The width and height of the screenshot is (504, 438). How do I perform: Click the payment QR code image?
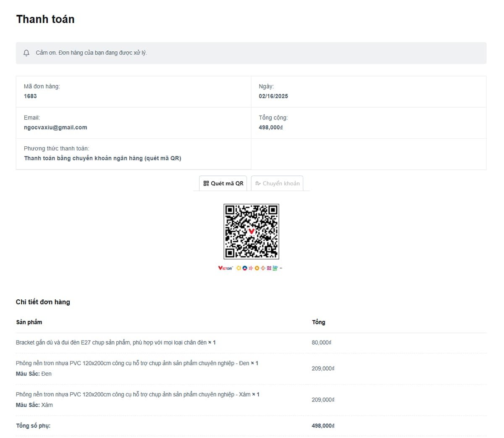click(x=251, y=232)
